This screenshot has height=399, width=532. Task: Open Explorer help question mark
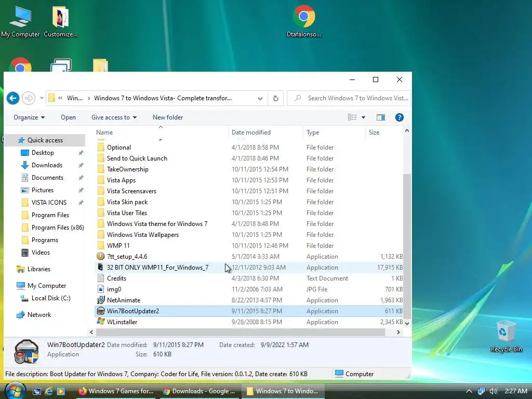click(400, 117)
